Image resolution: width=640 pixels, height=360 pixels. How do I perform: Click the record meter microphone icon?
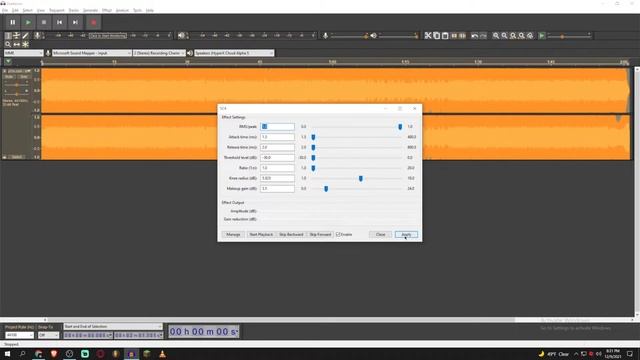coord(37,36)
